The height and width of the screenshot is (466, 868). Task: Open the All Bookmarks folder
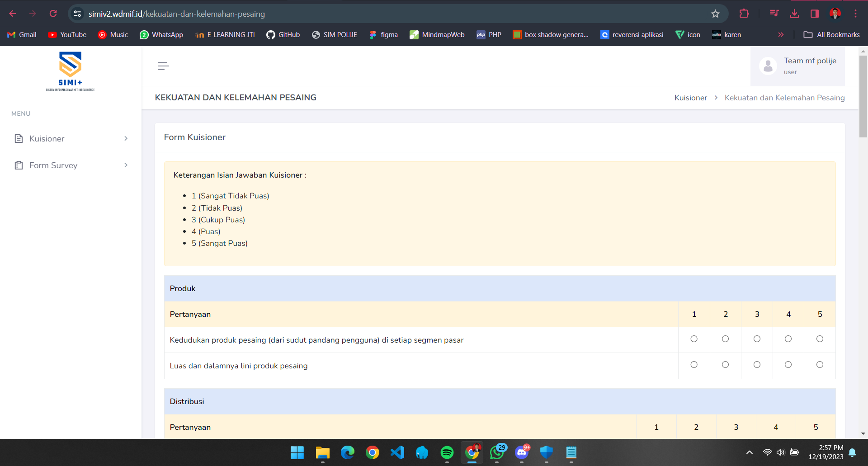pyautogui.click(x=832, y=35)
